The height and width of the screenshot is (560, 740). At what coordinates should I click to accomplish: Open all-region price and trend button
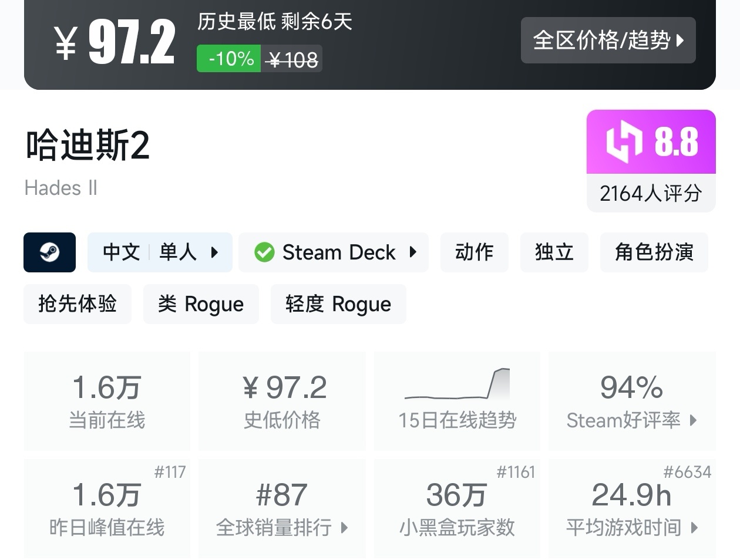(608, 40)
